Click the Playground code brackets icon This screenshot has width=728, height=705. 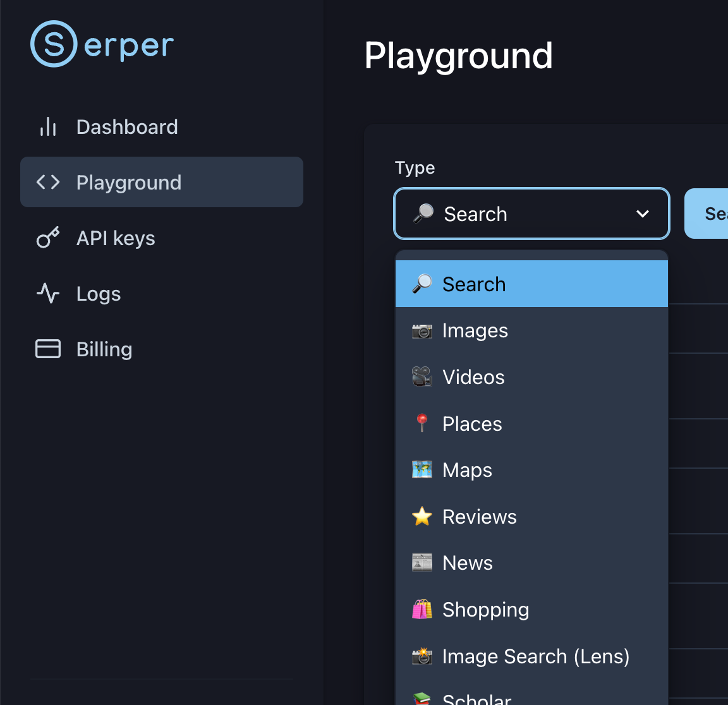48,182
